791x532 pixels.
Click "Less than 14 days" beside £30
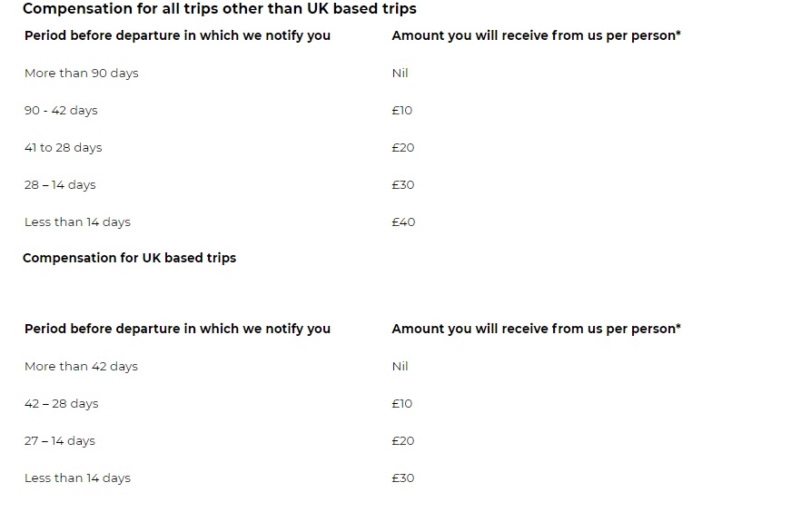coord(77,478)
